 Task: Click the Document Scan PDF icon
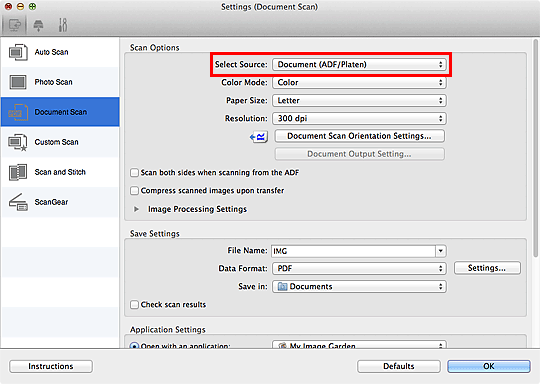pos(18,112)
